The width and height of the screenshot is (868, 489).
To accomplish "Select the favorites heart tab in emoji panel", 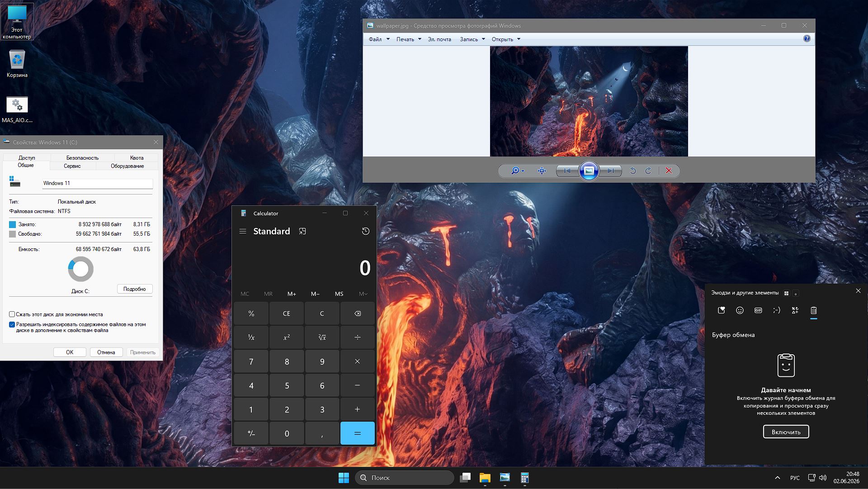I will pos(722,310).
